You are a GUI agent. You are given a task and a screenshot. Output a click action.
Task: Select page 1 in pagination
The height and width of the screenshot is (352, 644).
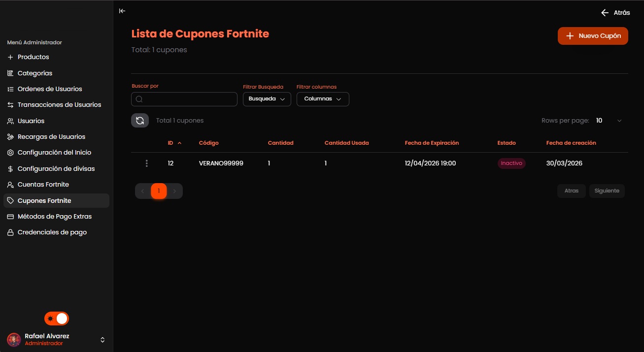[x=159, y=191]
